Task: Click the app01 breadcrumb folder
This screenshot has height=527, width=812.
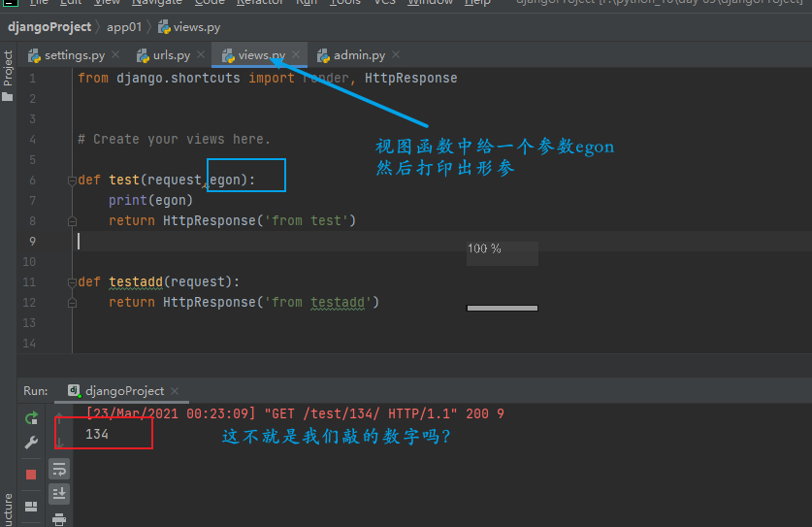Action: point(124,27)
